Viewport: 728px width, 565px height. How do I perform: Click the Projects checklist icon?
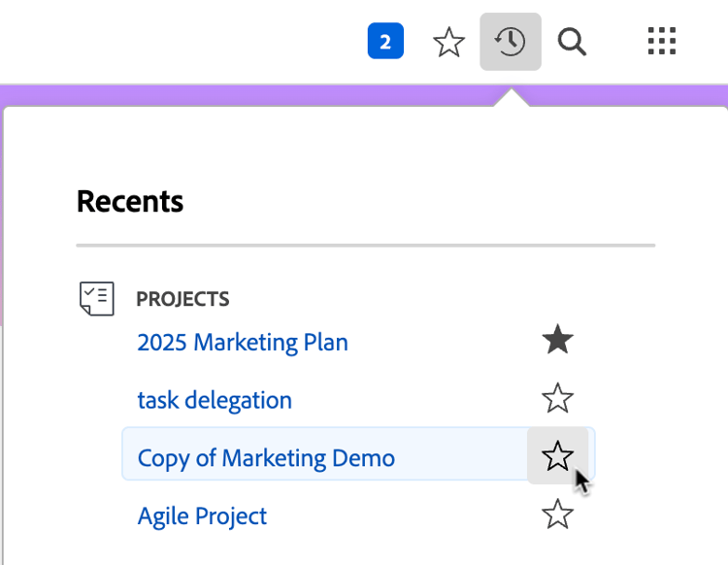tap(96, 298)
